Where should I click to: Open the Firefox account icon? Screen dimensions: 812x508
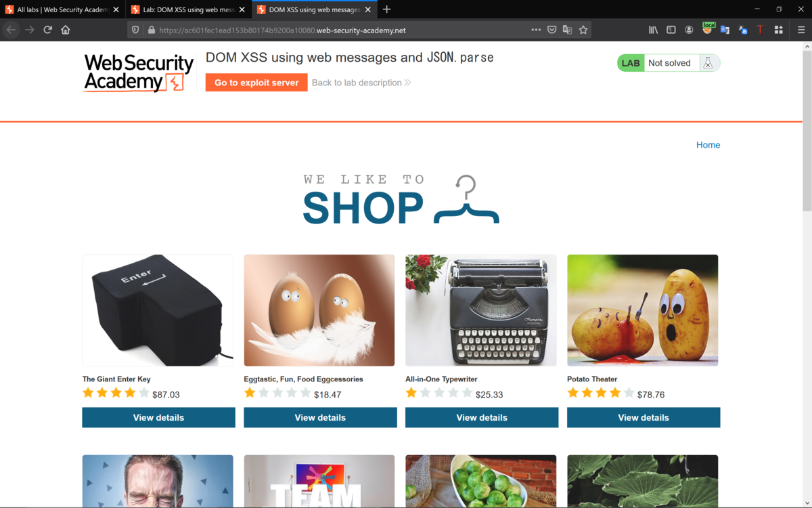coord(689,30)
